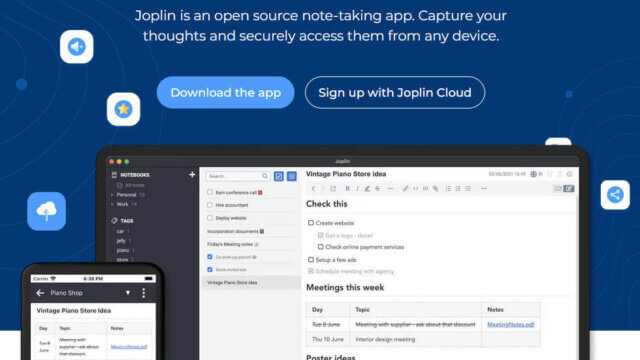Click the Thu 10 June table cell

(x=328, y=339)
